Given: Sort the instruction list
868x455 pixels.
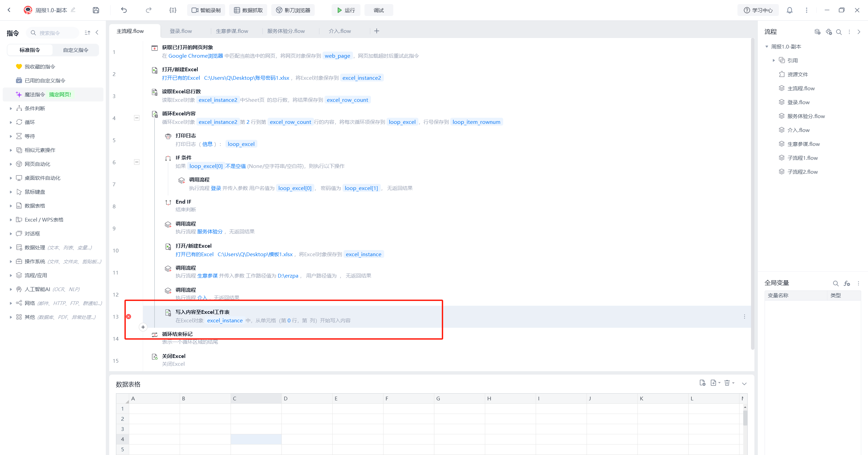Looking at the screenshot, I should tap(87, 33).
